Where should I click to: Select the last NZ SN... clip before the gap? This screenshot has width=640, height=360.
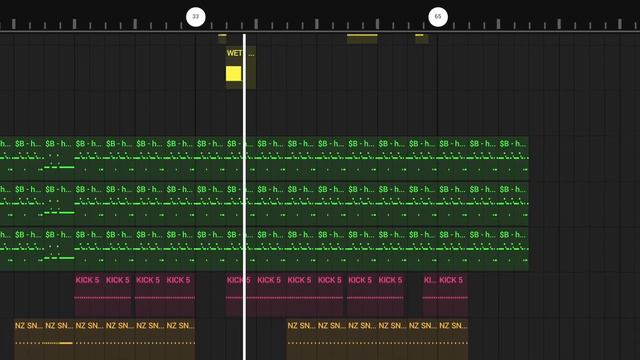(180, 339)
